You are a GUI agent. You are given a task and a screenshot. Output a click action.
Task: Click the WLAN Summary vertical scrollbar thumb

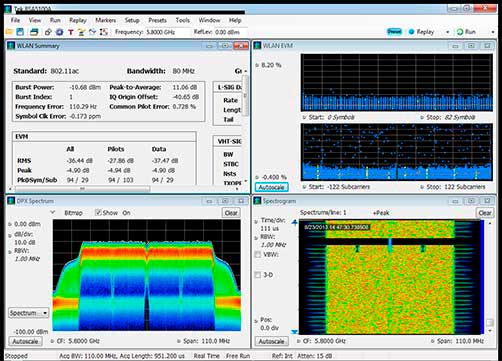tap(246, 95)
